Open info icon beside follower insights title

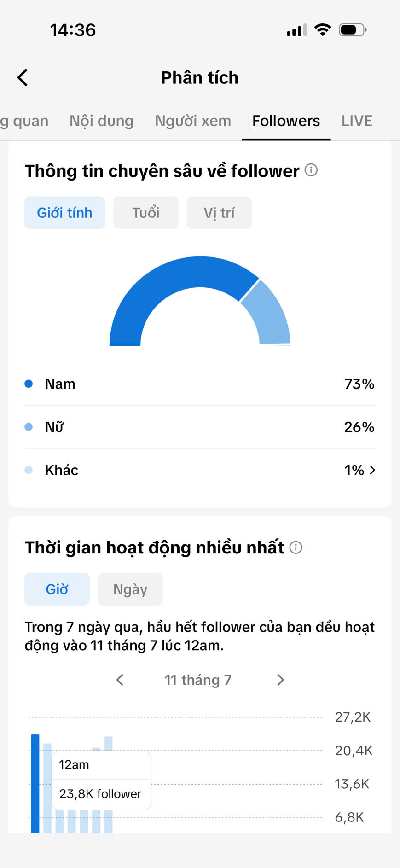pyautogui.click(x=311, y=170)
